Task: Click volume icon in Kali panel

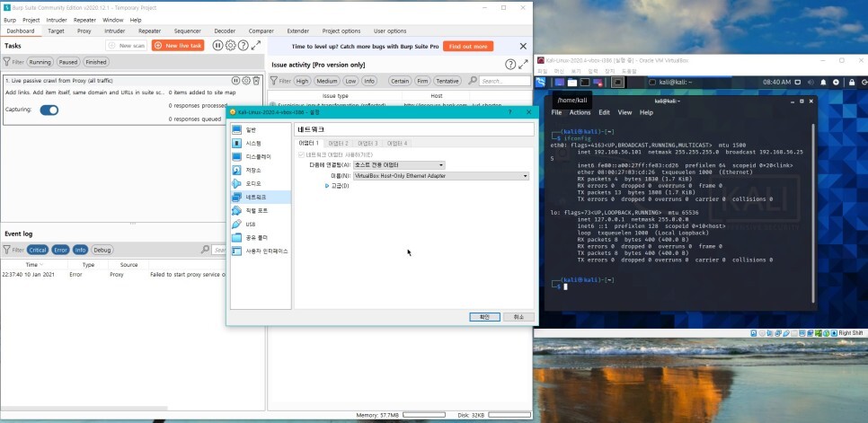Action: 810,82
